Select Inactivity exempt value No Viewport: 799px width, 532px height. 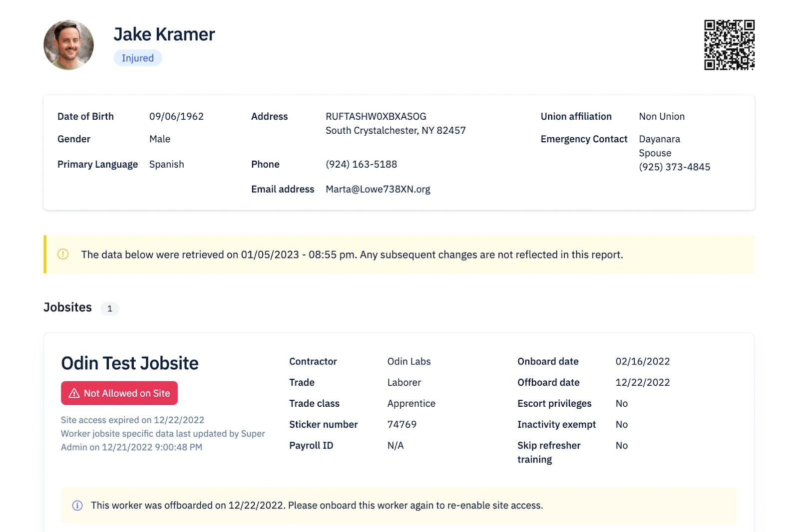(622, 424)
